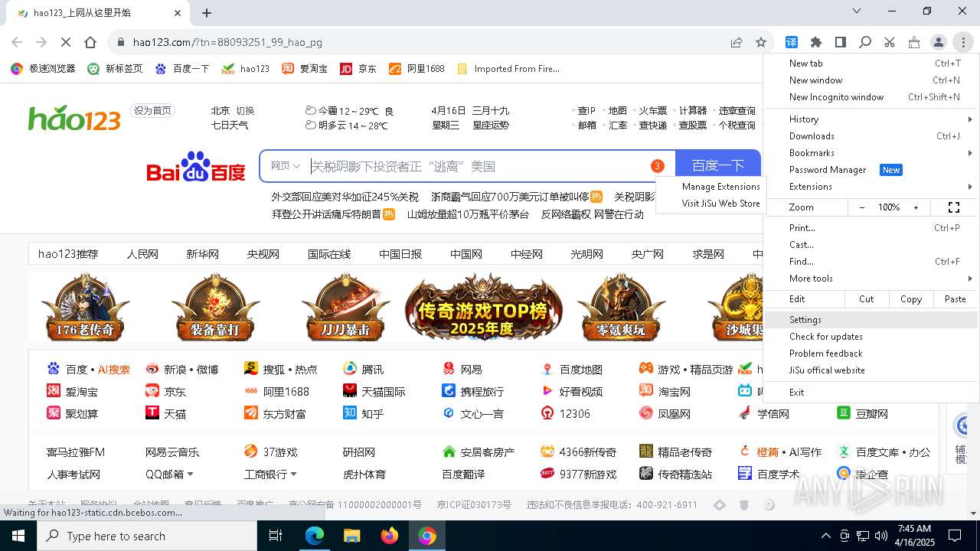980x551 pixels.
Task: Click the Paste button in Edit row
Action: (955, 299)
